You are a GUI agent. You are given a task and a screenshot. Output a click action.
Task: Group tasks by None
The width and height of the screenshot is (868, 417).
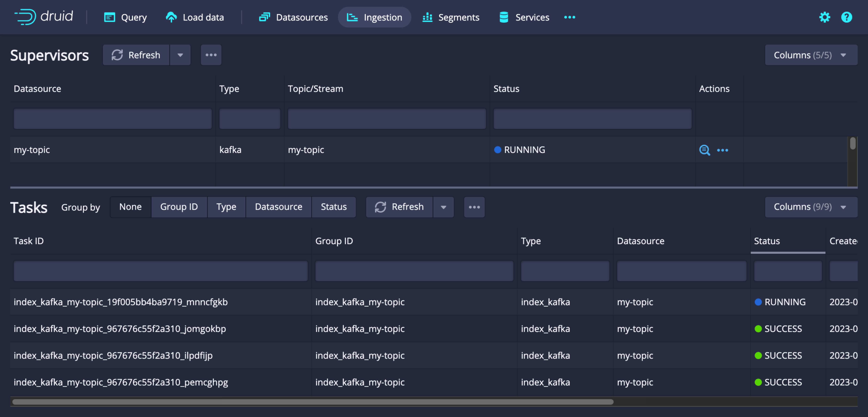tap(130, 207)
